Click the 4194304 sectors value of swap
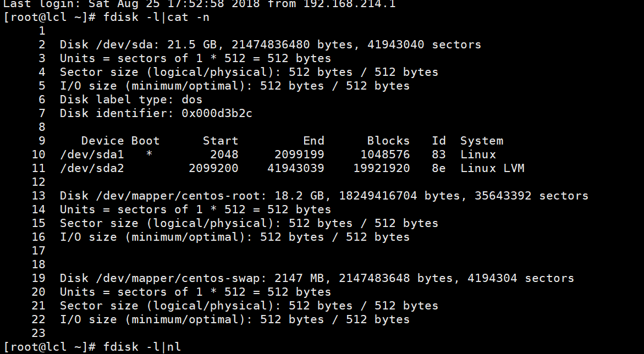The width and height of the screenshot is (644, 354). click(492, 279)
